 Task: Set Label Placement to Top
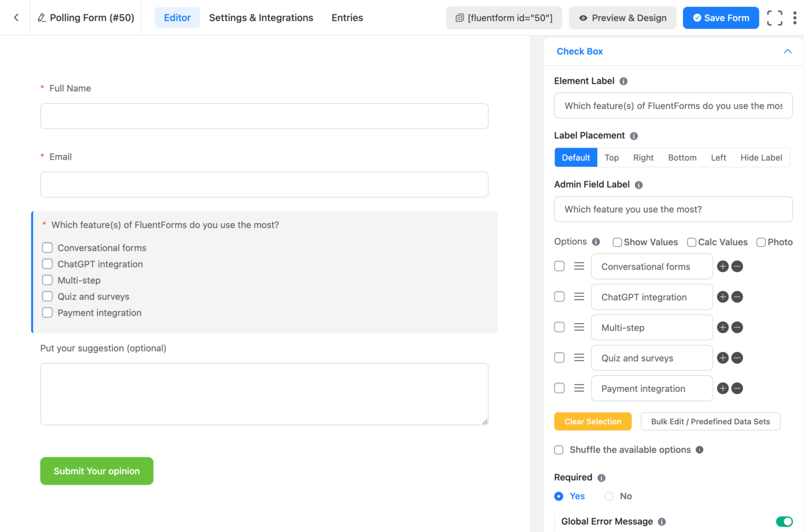click(x=611, y=157)
